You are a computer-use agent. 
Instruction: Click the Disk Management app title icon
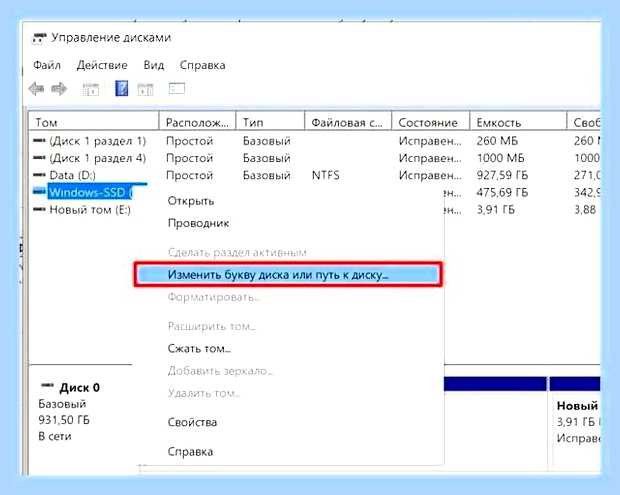click(40, 38)
